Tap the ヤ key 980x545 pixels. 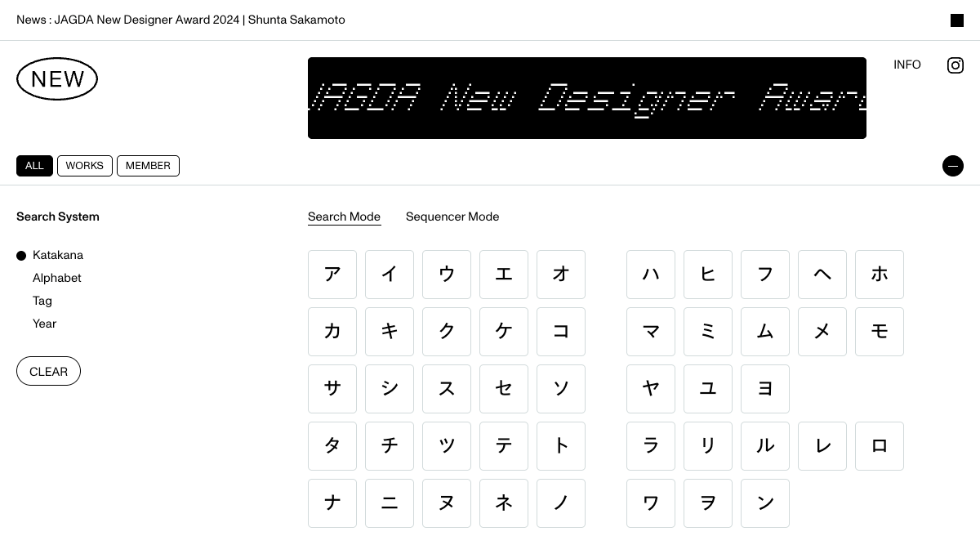[651, 389]
